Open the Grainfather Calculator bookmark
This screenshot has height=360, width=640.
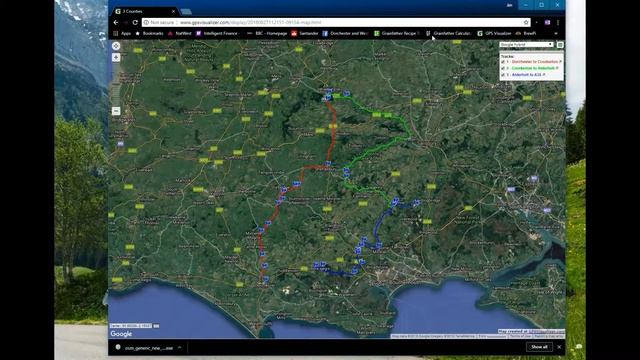click(448, 33)
